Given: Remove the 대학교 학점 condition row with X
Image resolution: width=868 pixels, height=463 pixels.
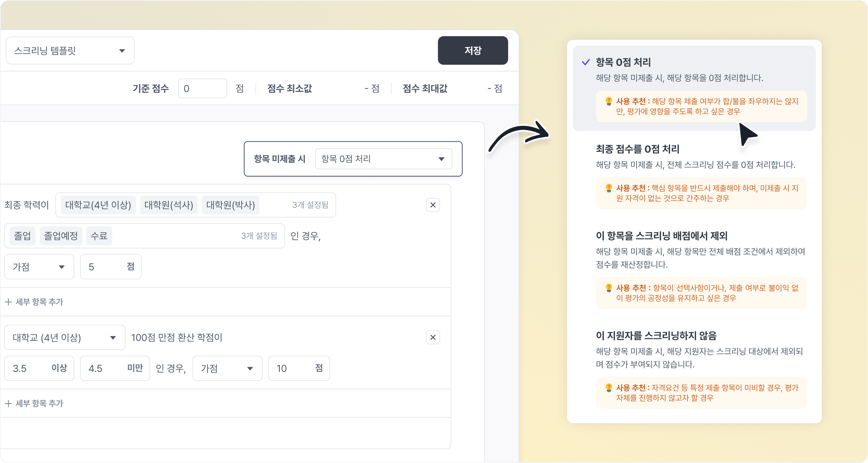Looking at the screenshot, I should [x=433, y=337].
